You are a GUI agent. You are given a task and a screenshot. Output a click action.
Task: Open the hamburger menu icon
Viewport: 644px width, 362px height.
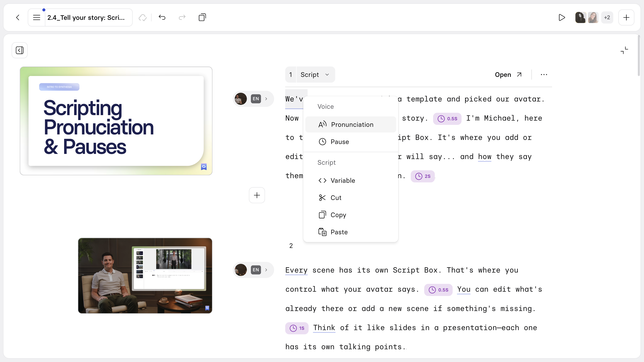pyautogui.click(x=36, y=18)
